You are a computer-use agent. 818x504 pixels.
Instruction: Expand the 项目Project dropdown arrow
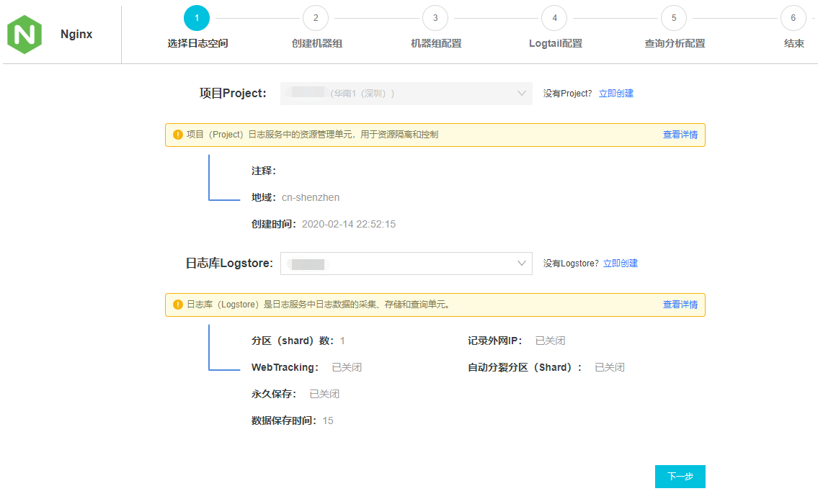click(x=522, y=94)
